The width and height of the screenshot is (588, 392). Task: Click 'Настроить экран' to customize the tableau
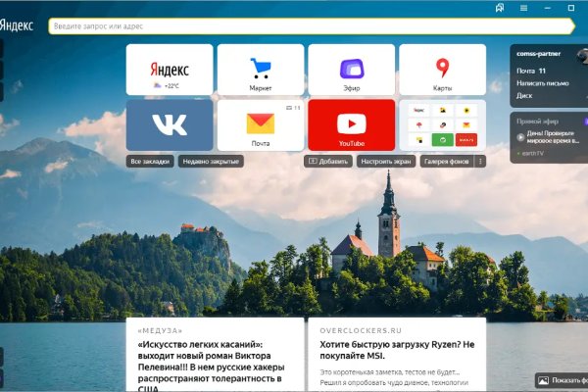385,161
